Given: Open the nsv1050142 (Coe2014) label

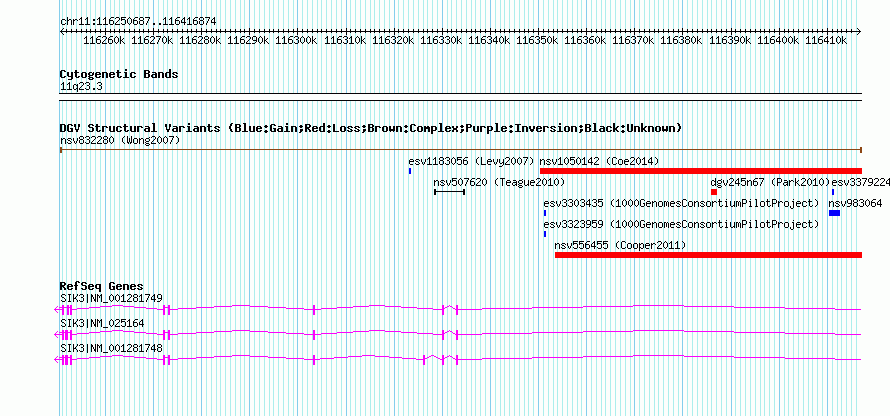Looking at the screenshot, I should 599,161.
